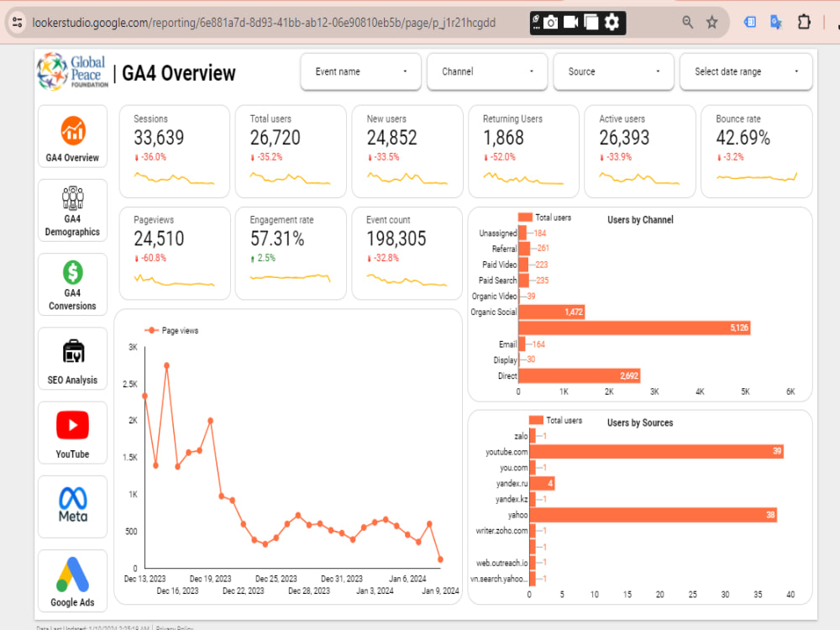Click the Engagement rate 2.5% increase indicator
840x630 pixels.
pos(262,258)
